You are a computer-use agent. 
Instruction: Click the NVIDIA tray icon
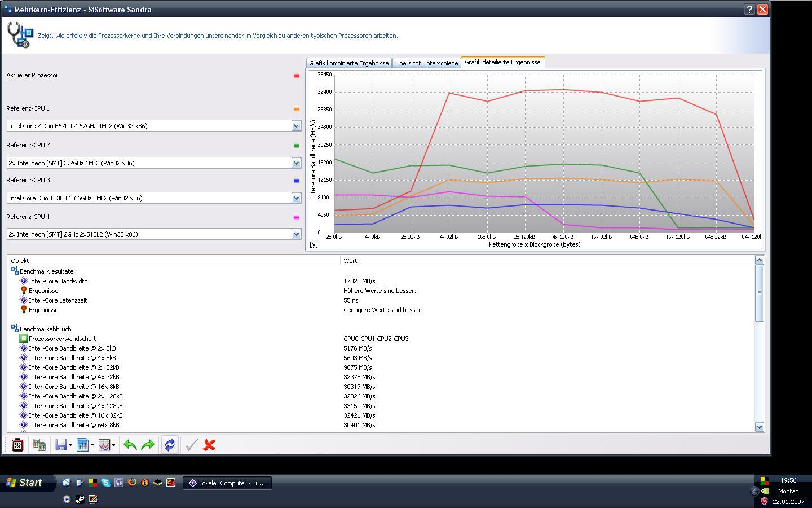pos(765,491)
